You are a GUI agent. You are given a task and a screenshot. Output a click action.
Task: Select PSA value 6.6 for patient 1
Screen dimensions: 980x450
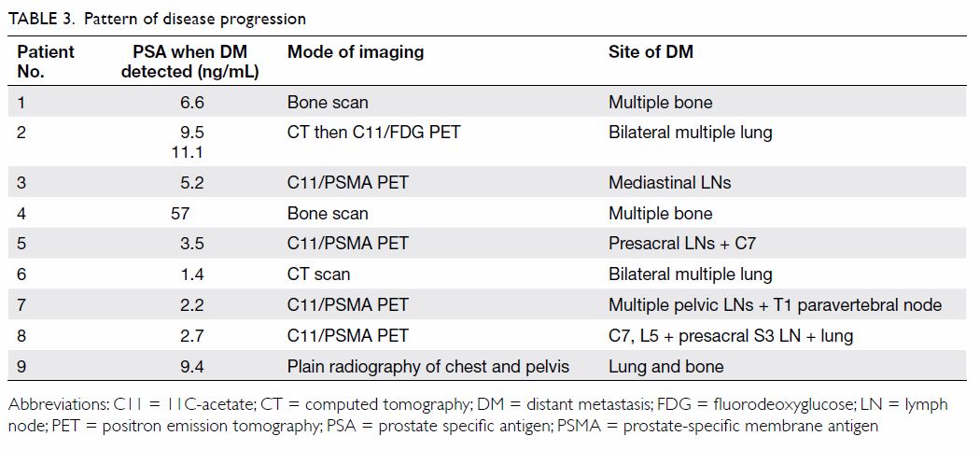[192, 102]
